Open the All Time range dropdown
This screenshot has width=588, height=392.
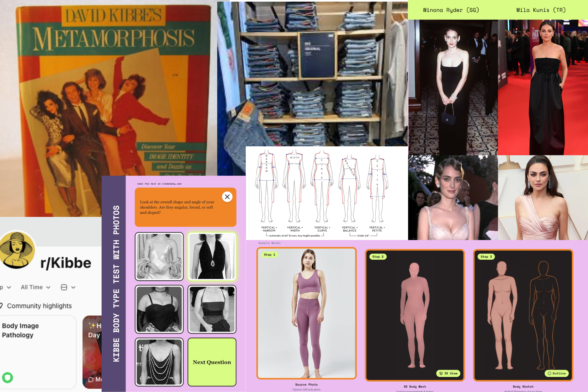(x=36, y=287)
